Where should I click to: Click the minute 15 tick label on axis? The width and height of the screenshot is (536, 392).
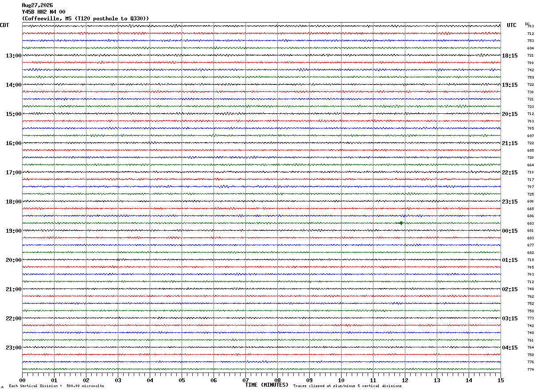(x=501, y=380)
